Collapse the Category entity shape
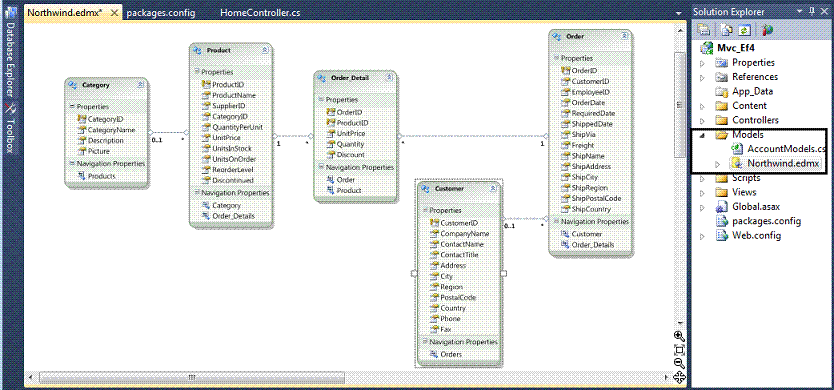 tap(140, 85)
